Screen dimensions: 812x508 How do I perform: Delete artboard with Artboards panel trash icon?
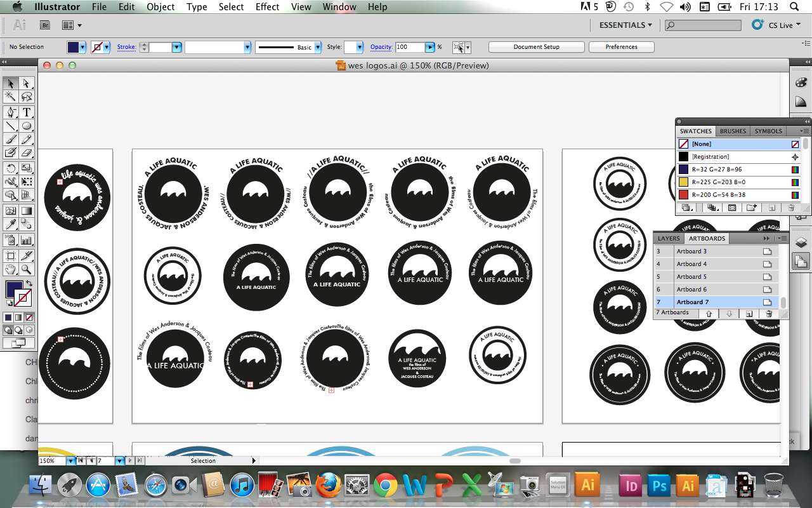(769, 313)
